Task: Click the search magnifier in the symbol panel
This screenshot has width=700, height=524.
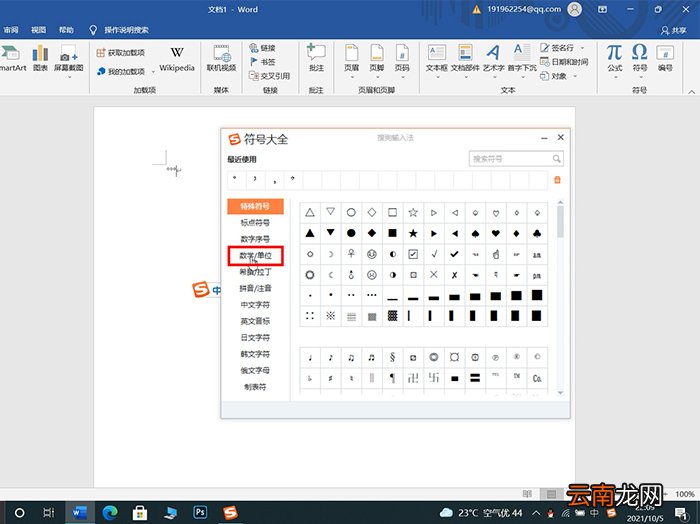Action: (x=556, y=158)
